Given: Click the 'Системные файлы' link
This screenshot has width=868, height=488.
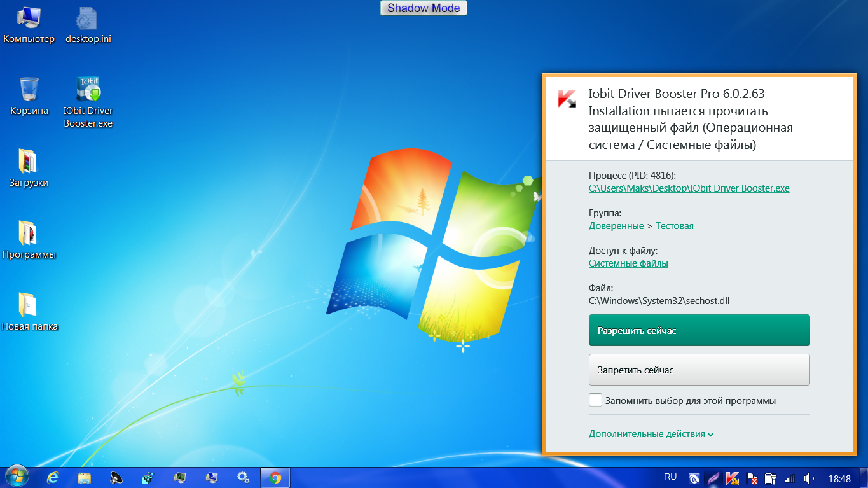Looking at the screenshot, I should (x=628, y=263).
